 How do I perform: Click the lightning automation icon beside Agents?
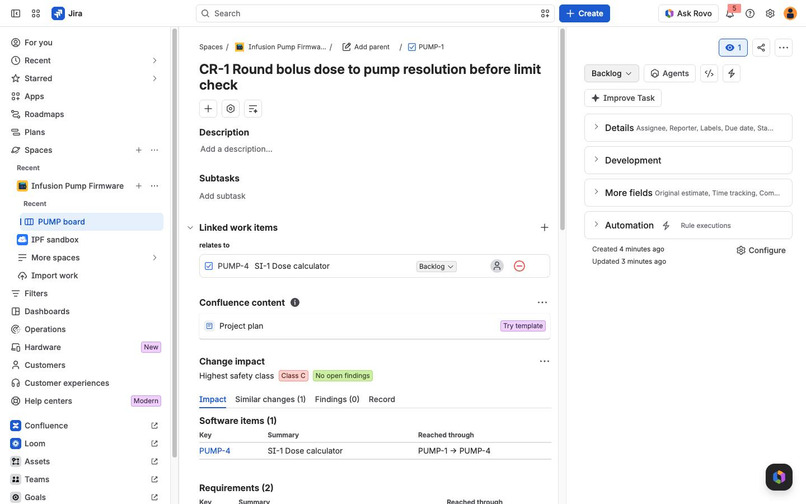[731, 74]
